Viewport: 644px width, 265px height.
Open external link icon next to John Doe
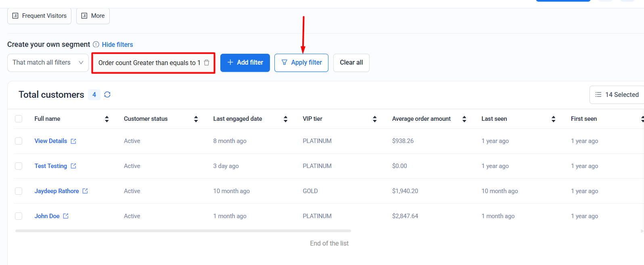[x=66, y=216]
